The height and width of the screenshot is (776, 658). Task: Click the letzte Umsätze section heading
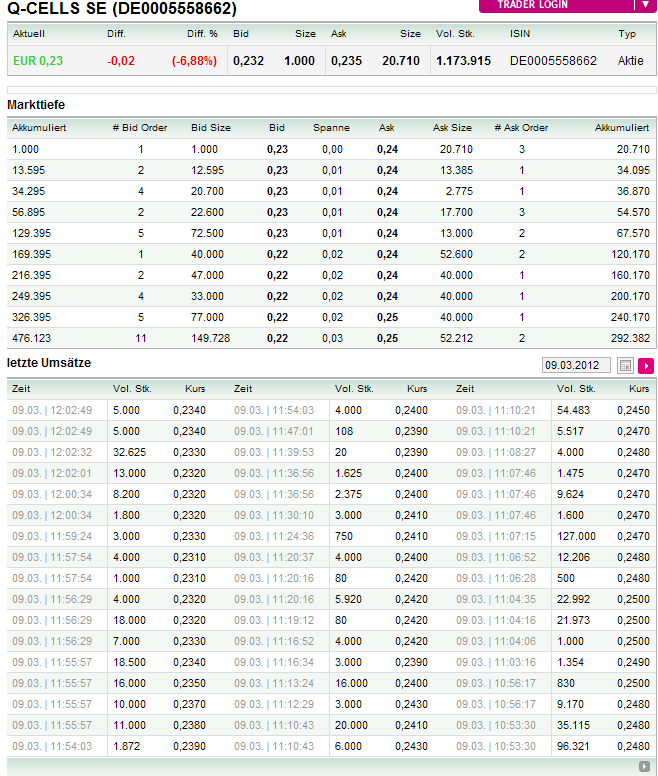click(49, 363)
